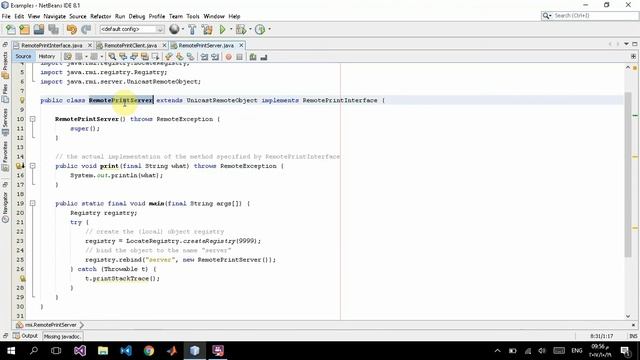
Task: Click the globe project configuration icon
Action: (x=174, y=29)
